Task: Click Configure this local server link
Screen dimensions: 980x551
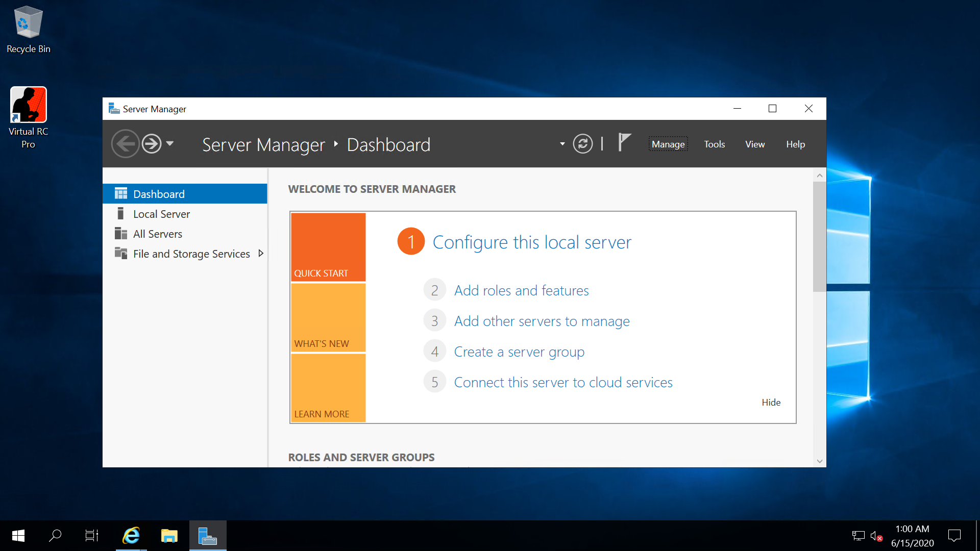Action: (x=532, y=242)
